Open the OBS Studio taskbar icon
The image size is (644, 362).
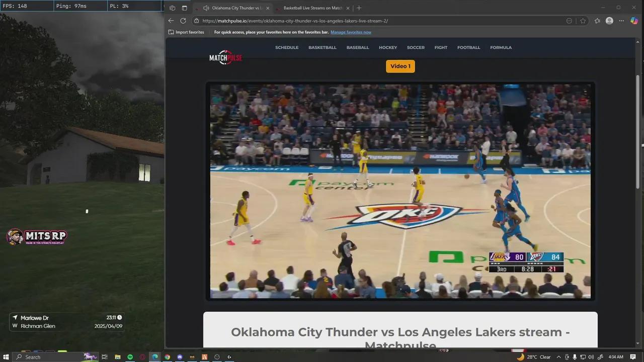click(217, 357)
